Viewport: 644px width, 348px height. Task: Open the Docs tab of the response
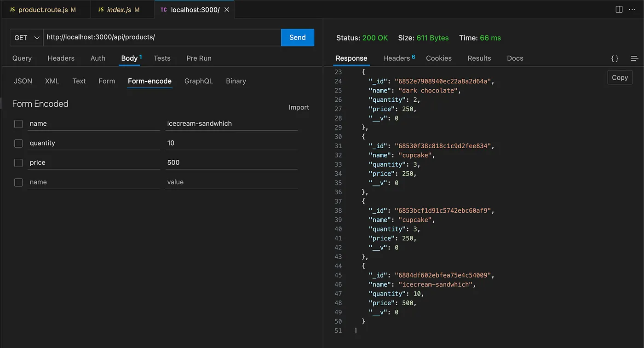coord(514,58)
